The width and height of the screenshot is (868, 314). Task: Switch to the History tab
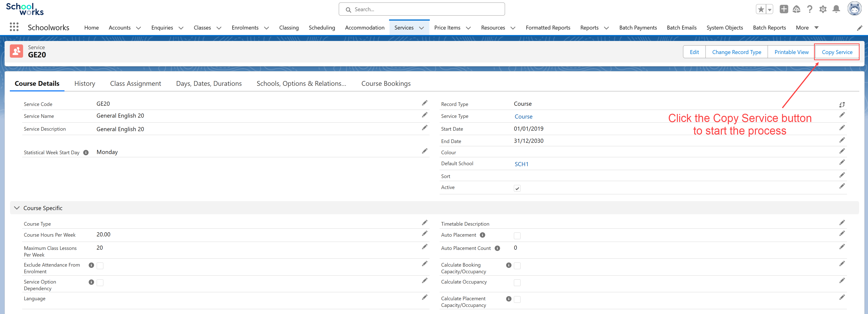(x=85, y=83)
